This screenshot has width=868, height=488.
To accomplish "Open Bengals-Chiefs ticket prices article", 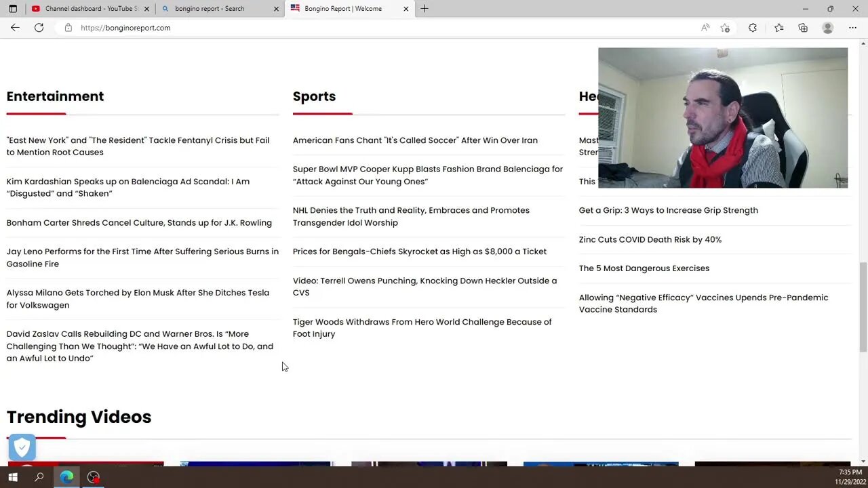I will [420, 251].
